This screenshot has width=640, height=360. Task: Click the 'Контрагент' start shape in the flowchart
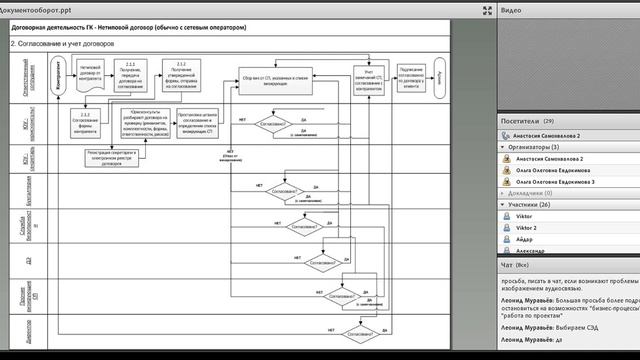[x=58, y=76]
